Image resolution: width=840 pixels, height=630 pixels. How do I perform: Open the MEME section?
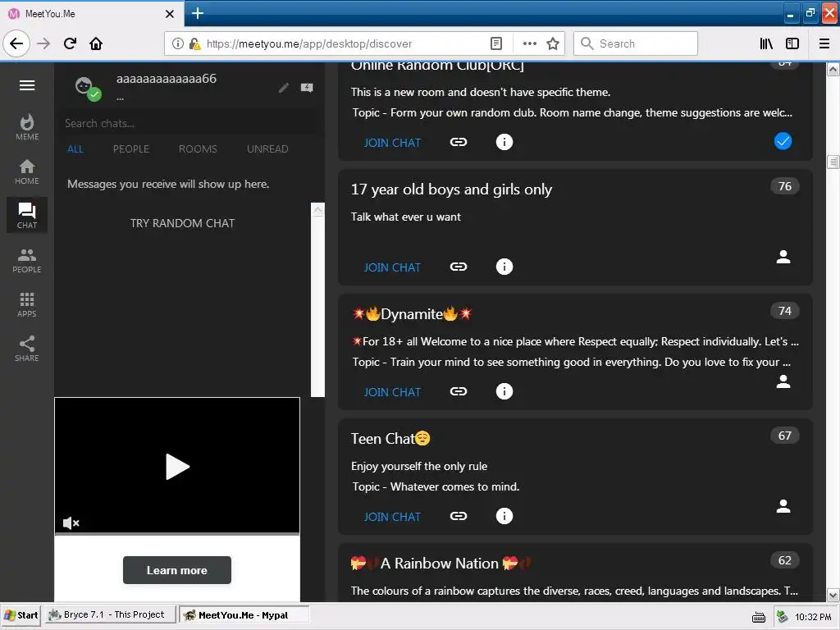click(27, 127)
